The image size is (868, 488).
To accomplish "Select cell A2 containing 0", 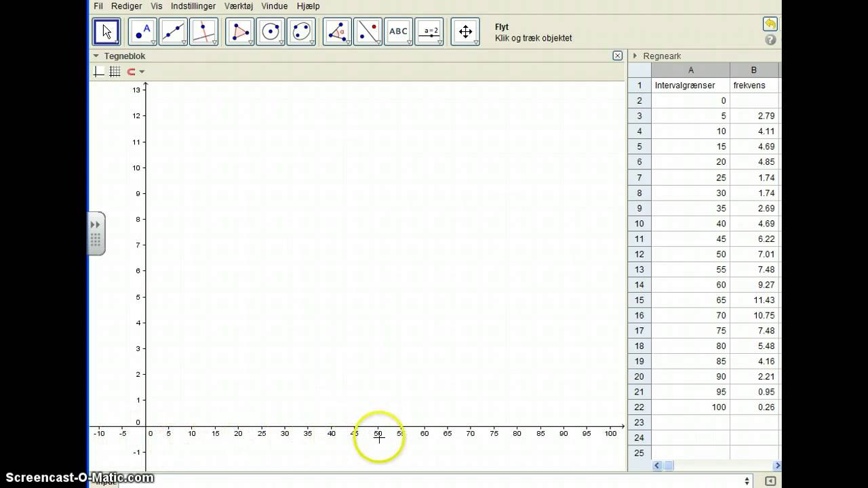I will [691, 100].
